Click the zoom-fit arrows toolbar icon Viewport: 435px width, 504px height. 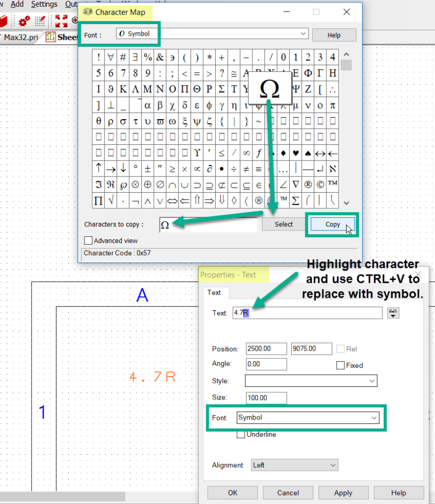point(61,20)
